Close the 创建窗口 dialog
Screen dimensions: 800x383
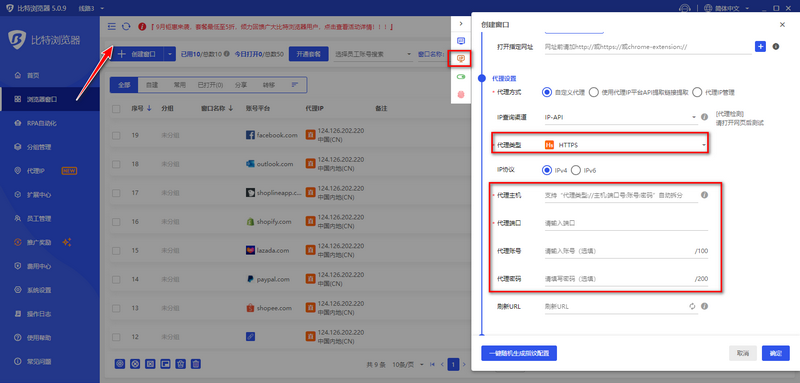click(x=782, y=24)
